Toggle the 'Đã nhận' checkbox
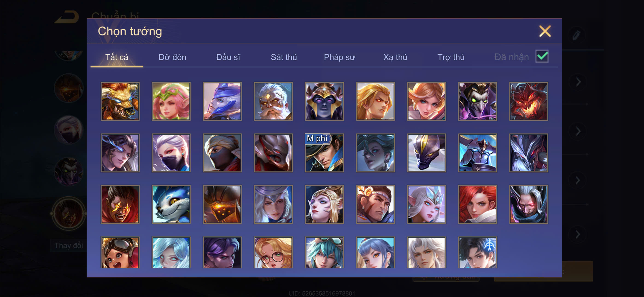The image size is (644, 297). [x=542, y=56]
